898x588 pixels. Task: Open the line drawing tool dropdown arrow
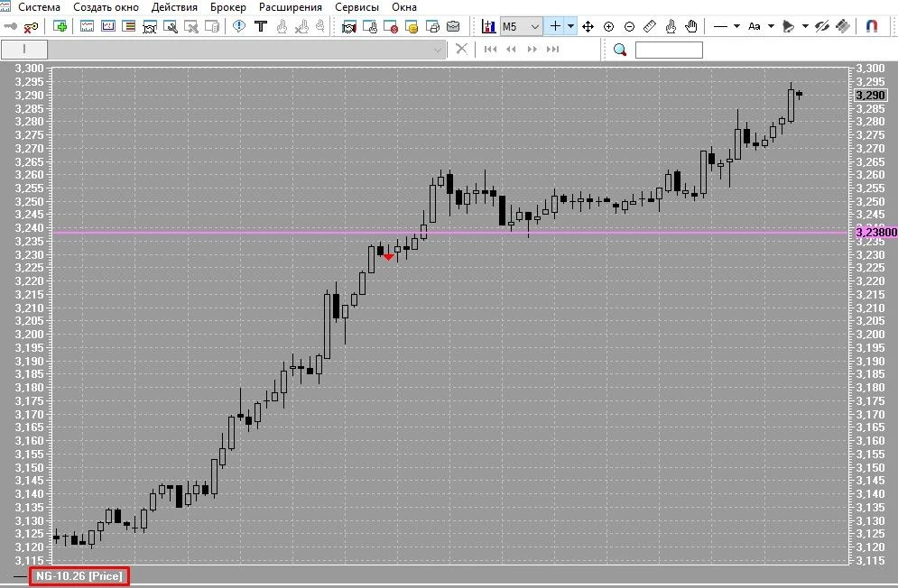click(x=736, y=26)
